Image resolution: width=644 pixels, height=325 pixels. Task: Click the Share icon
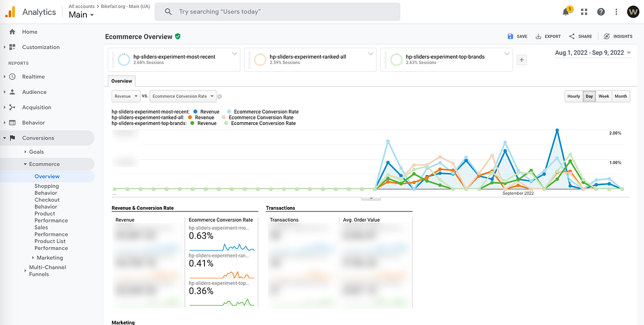580,36
